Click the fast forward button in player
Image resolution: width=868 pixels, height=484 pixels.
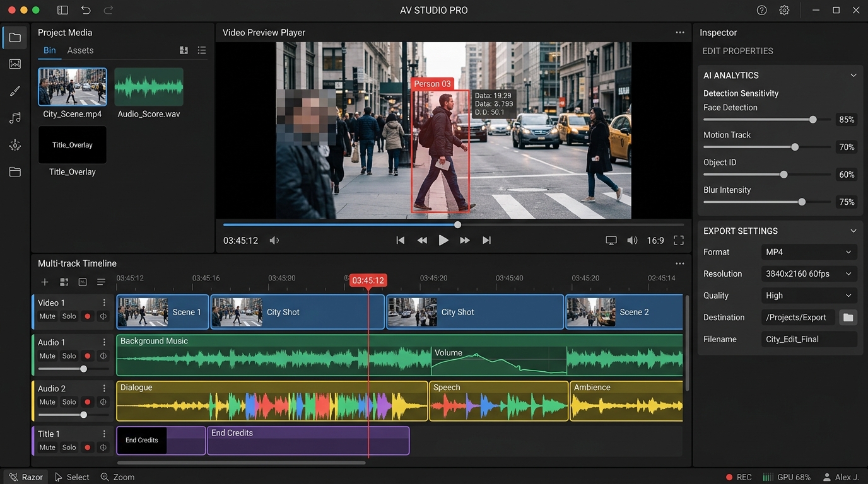465,240
